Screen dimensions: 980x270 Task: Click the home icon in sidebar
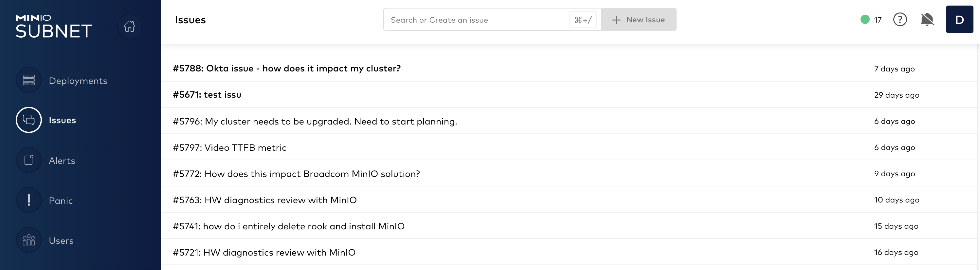click(129, 26)
